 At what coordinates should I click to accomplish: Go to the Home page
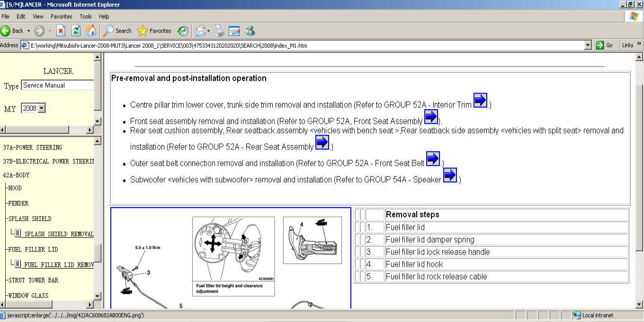pos(91,31)
